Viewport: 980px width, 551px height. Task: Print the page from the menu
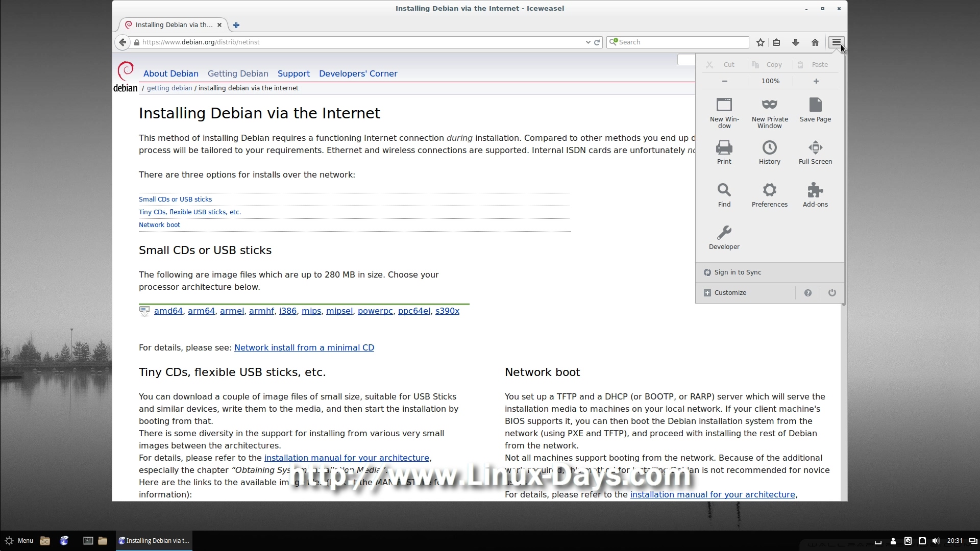[724, 153]
